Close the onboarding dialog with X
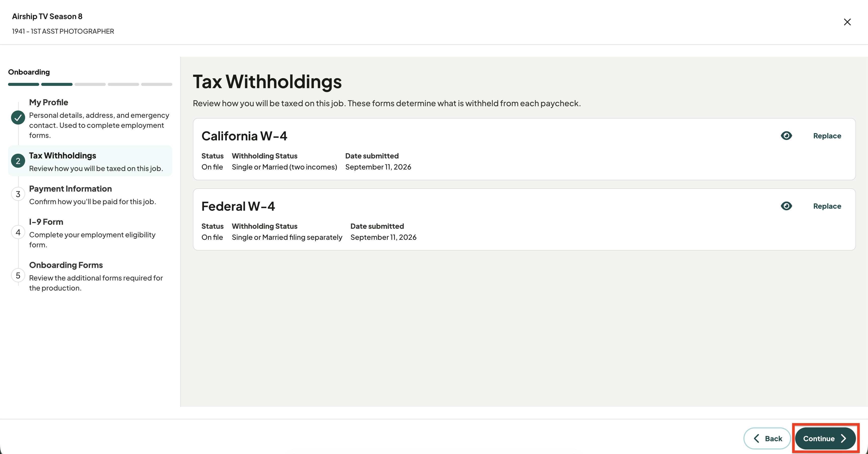 847,22
